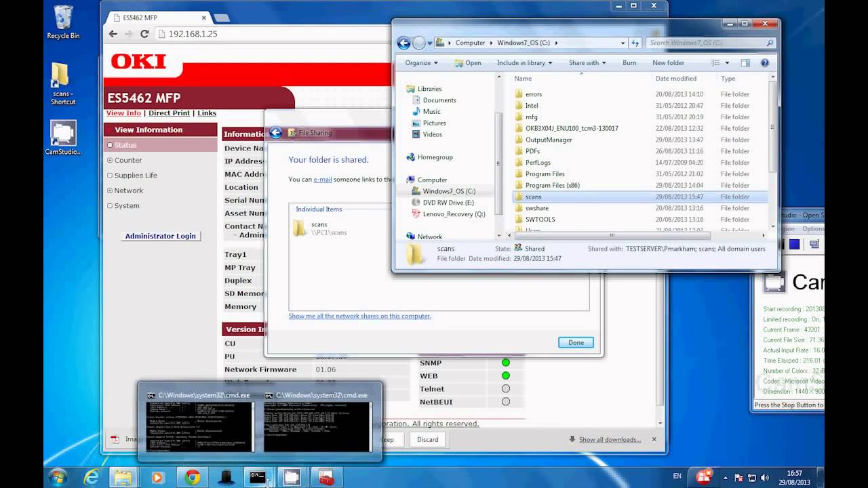The image size is (868, 488).
Task: Select the scans folder in file list
Action: 639,197
